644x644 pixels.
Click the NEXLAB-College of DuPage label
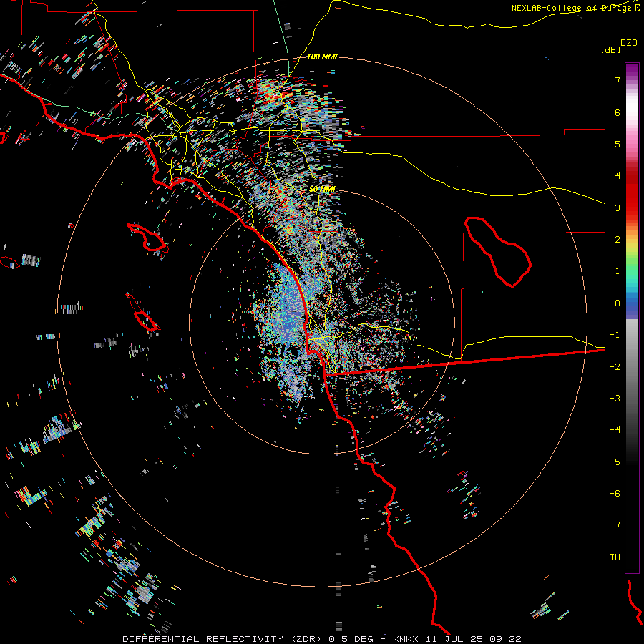click(572, 8)
